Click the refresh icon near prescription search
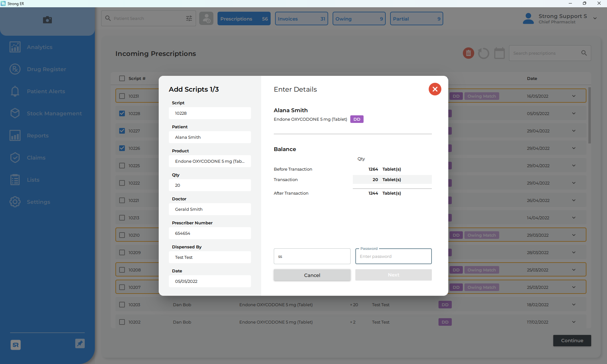The width and height of the screenshot is (607, 364). point(483,53)
